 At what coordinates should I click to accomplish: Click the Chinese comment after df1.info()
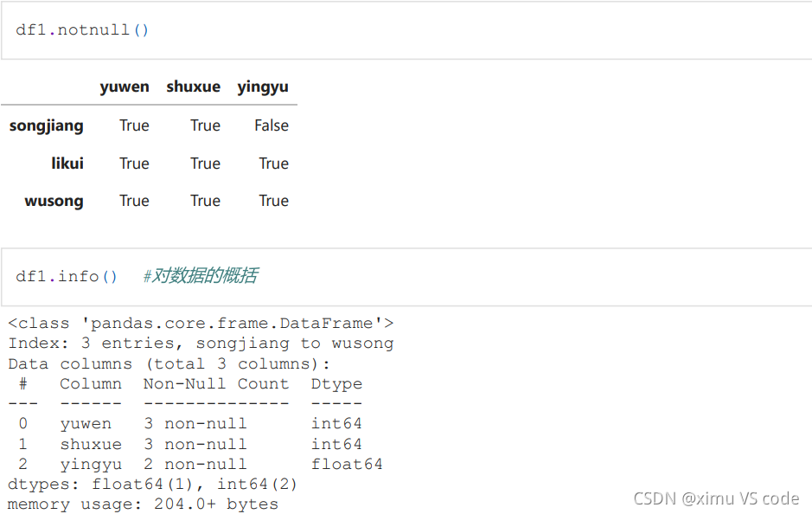[201, 276]
